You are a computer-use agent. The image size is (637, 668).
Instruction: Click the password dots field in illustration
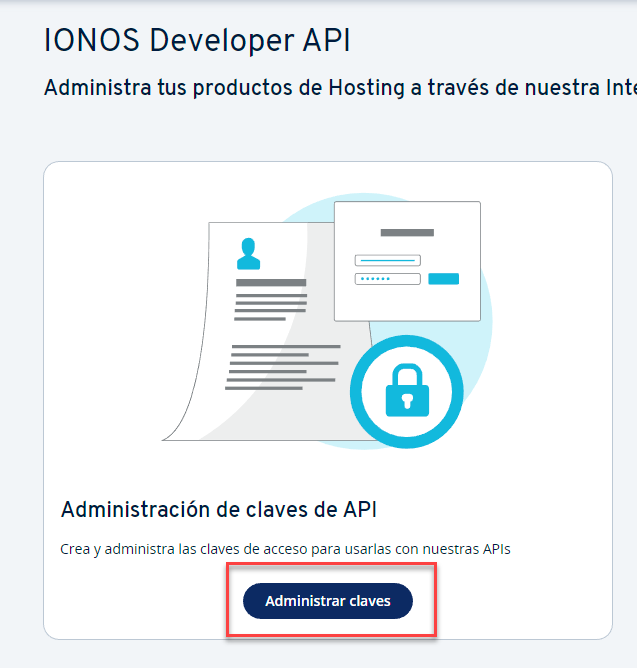click(x=387, y=278)
